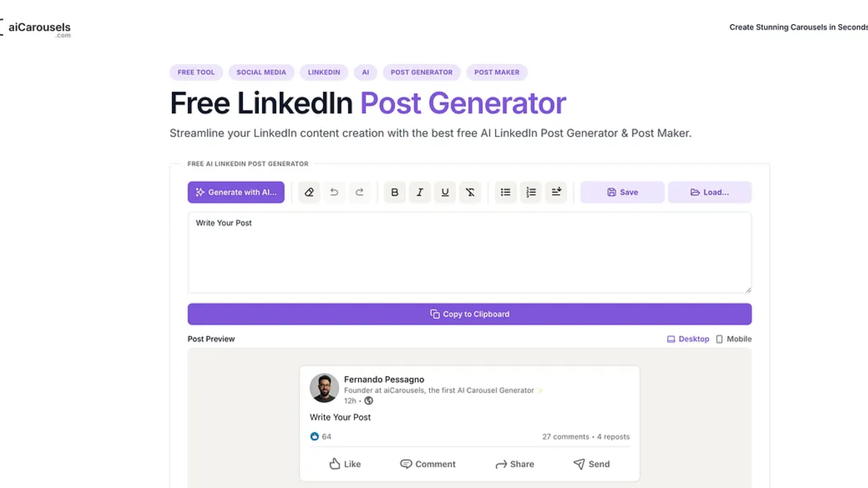Screen dimensions: 868x488
Task: Click the Write Your Post text area
Action: (x=469, y=253)
